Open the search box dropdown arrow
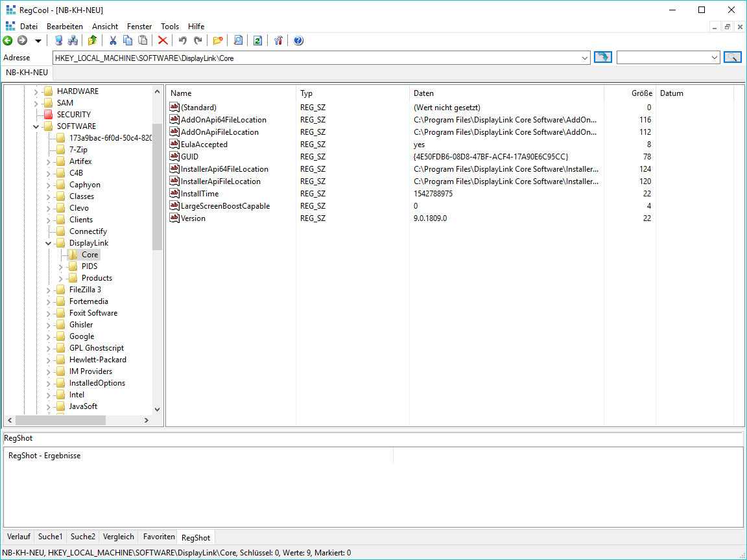747x560 pixels. [714, 58]
